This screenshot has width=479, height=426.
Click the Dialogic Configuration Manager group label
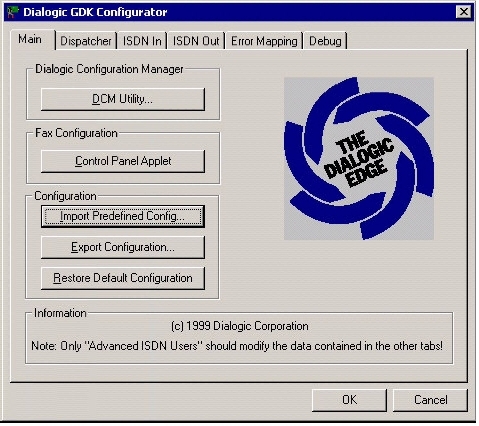pyautogui.click(x=109, y=69)
